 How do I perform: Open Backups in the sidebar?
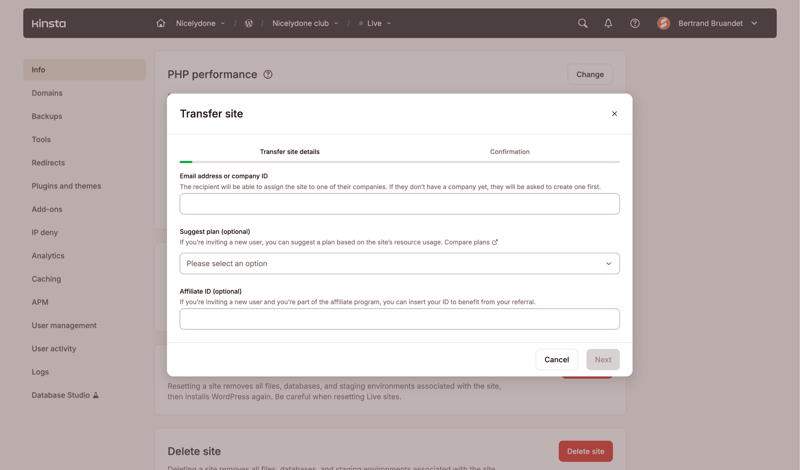tap(47, 116)
